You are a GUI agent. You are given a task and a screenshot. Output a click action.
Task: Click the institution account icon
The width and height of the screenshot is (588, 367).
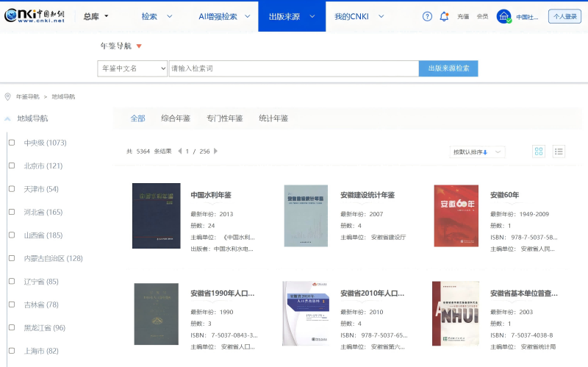tap(504, 16)
